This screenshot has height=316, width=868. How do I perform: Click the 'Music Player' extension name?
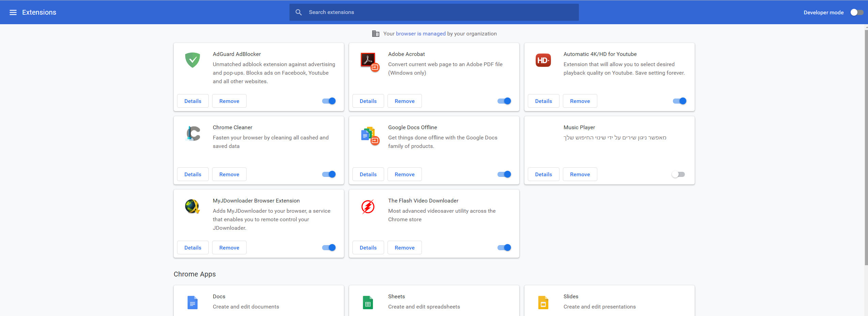point(579,127)
